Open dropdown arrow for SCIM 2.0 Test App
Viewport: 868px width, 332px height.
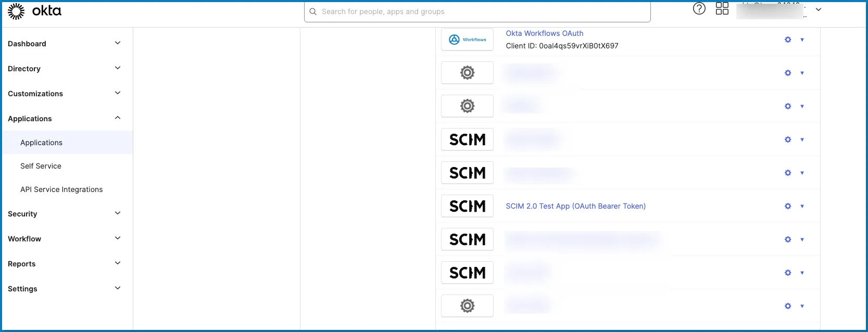coord(802,206)
